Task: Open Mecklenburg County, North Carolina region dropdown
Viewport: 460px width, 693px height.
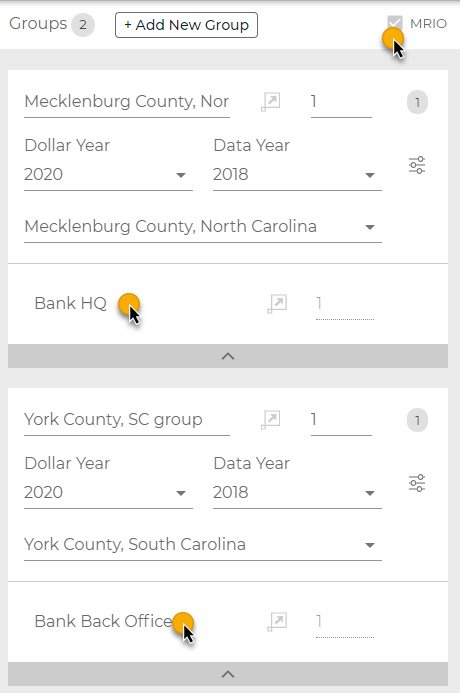Action: (x=203, y=227)
